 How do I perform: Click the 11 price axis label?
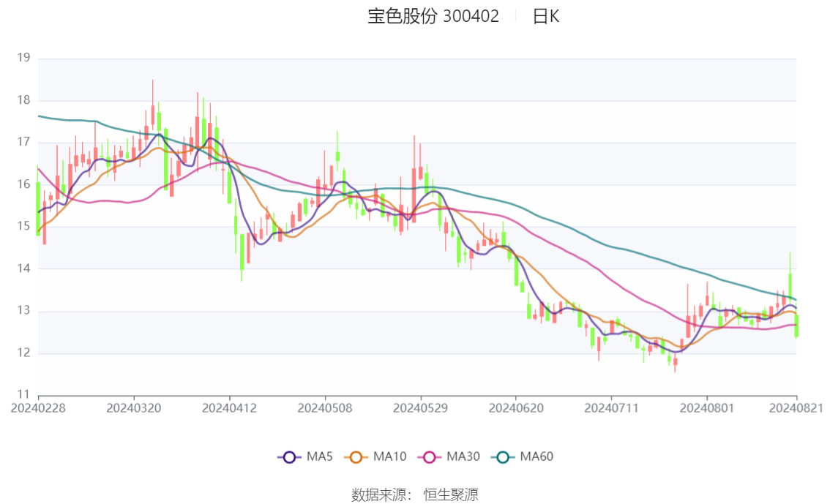coord(23,394)
